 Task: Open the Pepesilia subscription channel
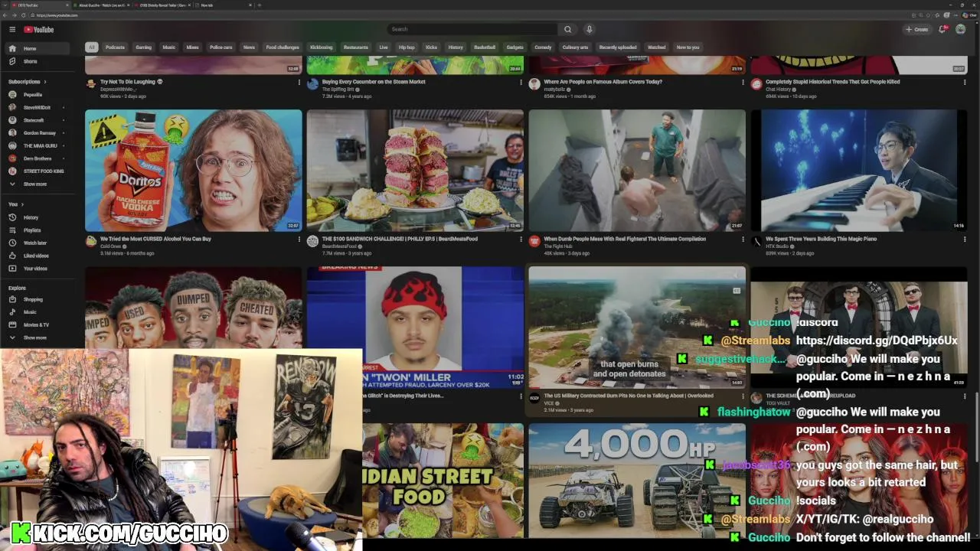click(37, 95)
